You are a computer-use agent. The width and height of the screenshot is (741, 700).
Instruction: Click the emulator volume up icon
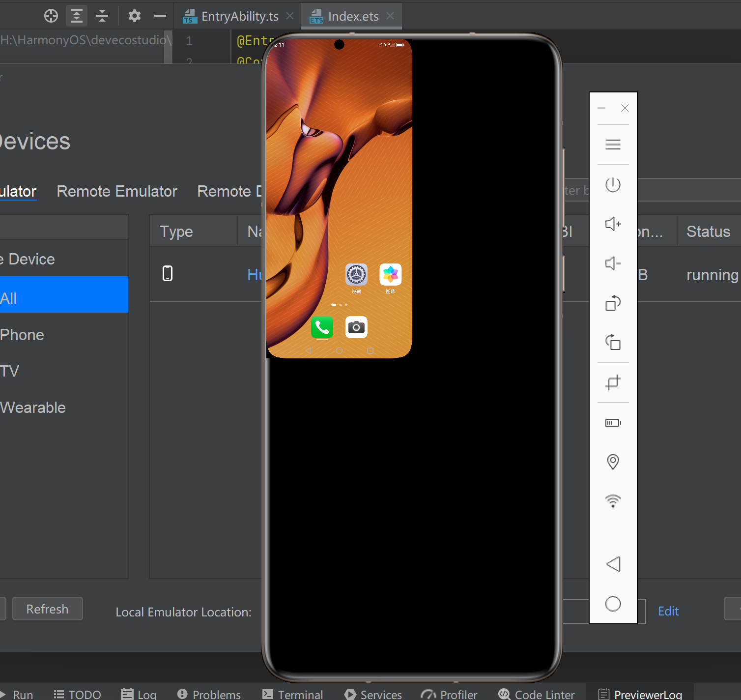click(613, 224)
